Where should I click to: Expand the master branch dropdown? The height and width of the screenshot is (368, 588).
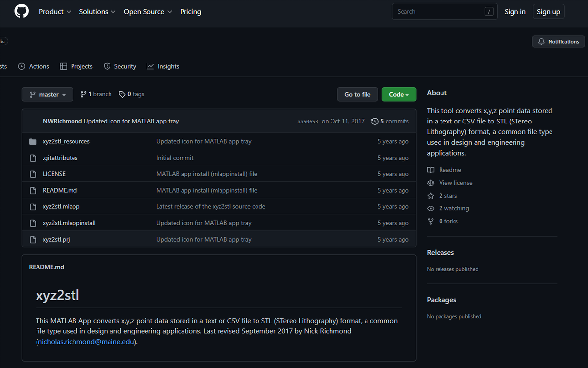[x=47, y=94]
